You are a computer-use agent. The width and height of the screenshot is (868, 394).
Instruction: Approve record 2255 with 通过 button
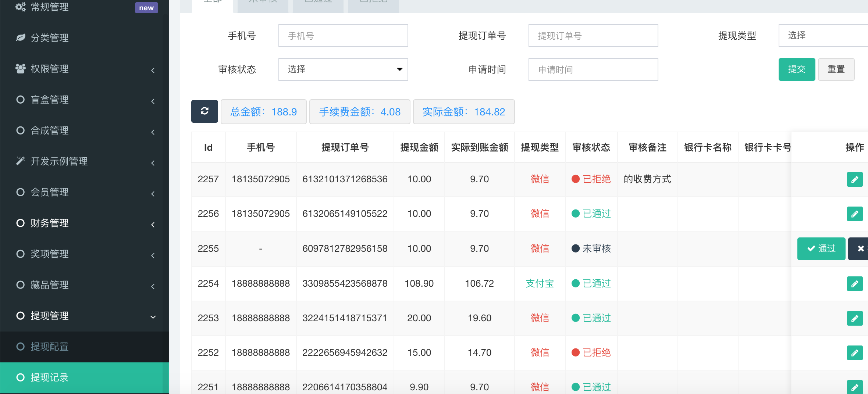(821, 249)
